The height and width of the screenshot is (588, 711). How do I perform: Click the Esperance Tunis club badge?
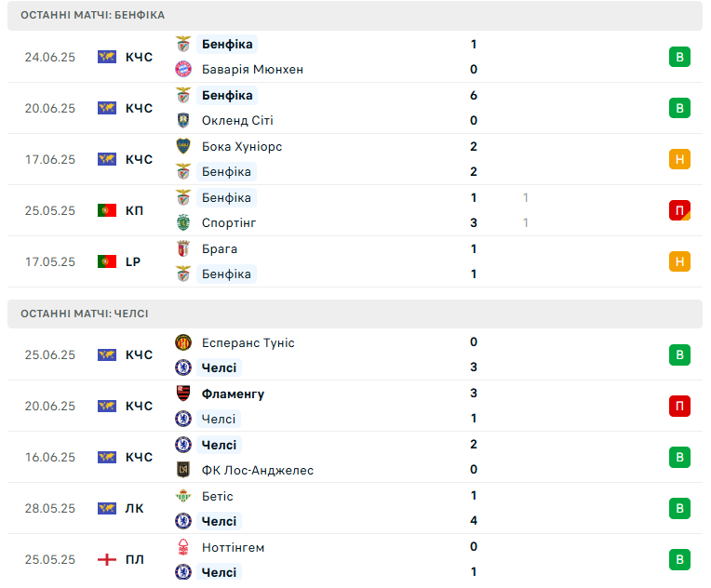(x=183, y=342)
